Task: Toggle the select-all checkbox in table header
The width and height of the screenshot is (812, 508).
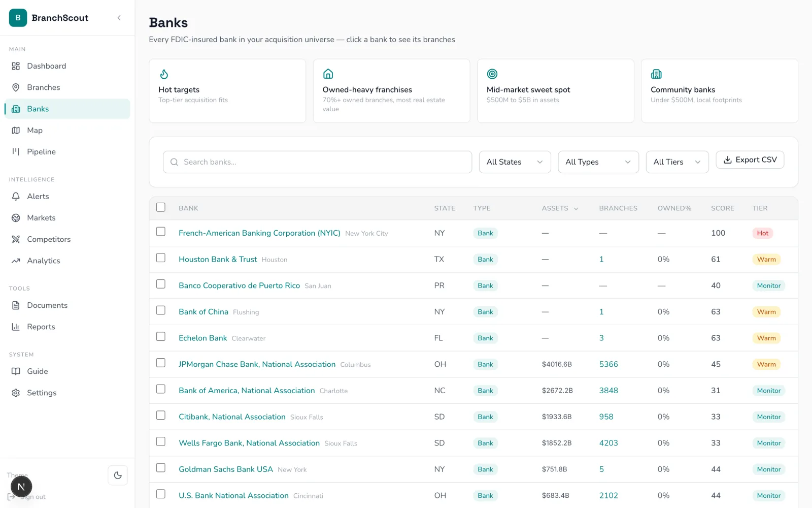Action: (161, 207)
